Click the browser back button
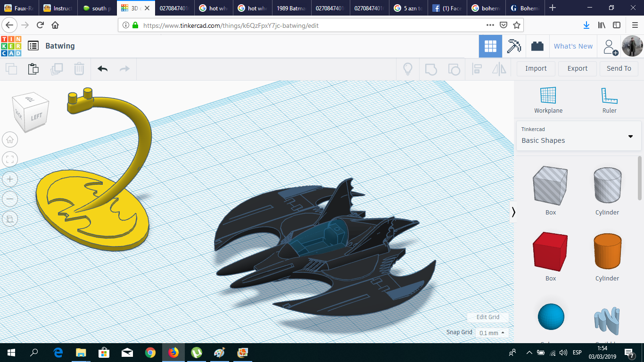 click(10, 25)
